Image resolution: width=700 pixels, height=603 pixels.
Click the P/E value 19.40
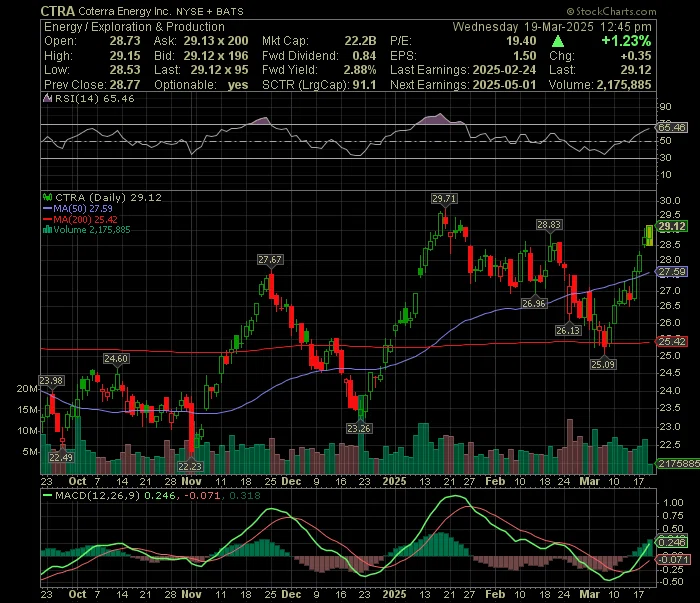tap(521, 41)
